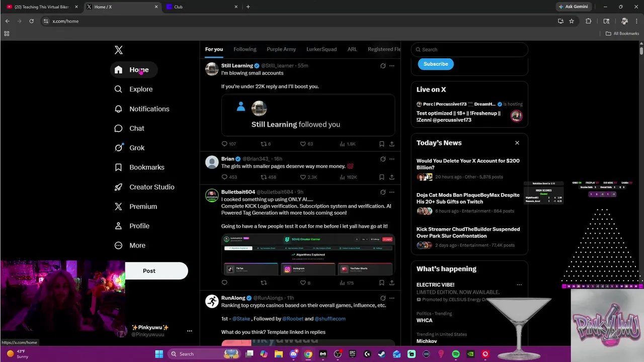The height and width of the screenshot is (362, 644).
Task: Open more options on Bulletbait604's post
Action: tap(392, 192)
